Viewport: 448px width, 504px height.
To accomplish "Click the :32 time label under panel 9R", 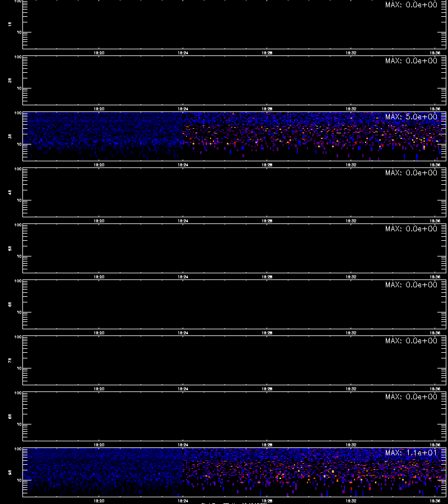I will [351, 501].
